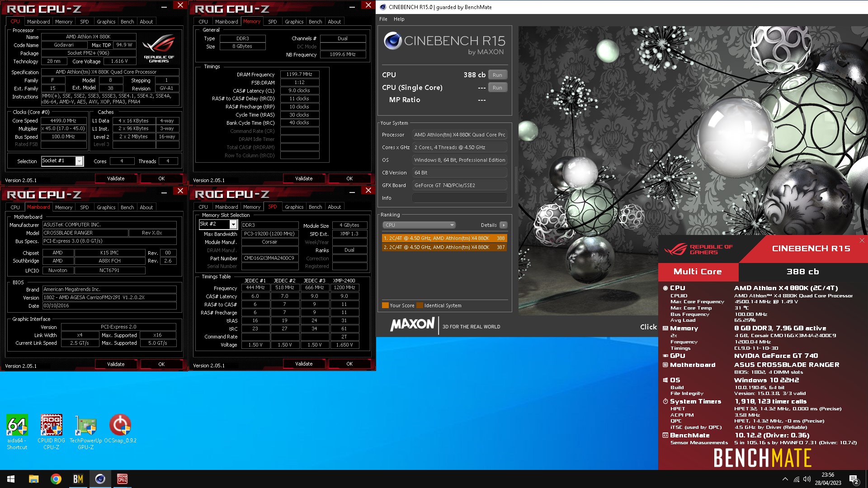Viewport: 868px width, 488px height.
Task: Click the Part Number CMD16GX3M4A2400C9 field
Action: 269,258
